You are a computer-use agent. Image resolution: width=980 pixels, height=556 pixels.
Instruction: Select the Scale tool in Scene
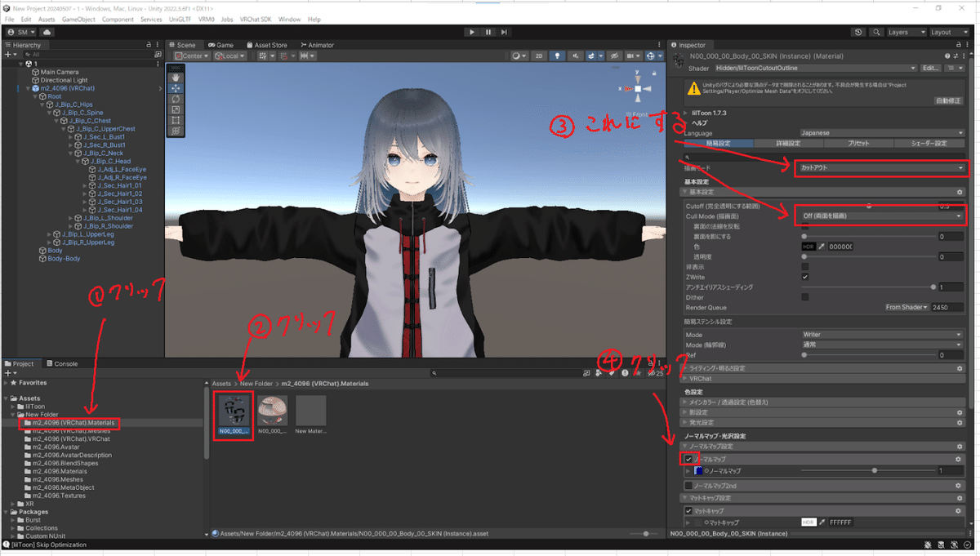(x=177, y=109)
